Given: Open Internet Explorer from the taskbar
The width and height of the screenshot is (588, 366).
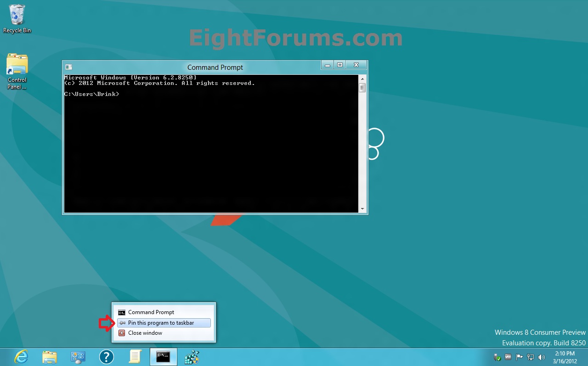Looking at the screenshot, I should pos(21,356).
